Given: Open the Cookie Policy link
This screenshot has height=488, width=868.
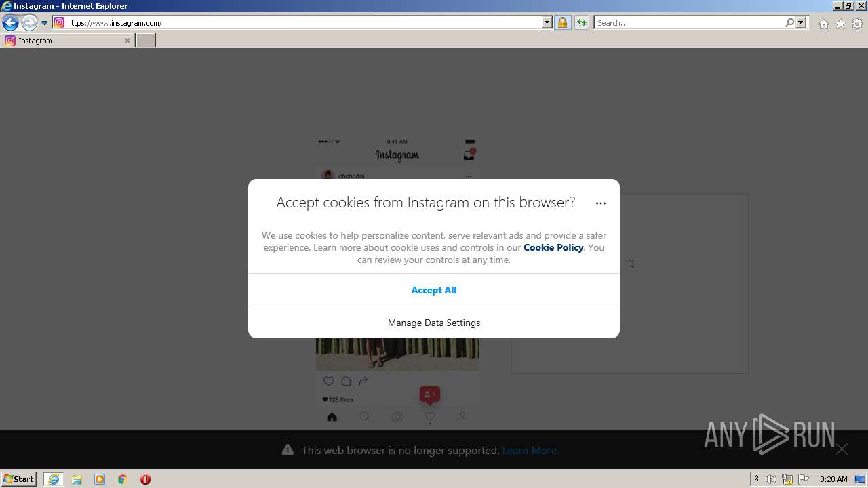Looking at the screenshot, I should (x=553, y=247).
